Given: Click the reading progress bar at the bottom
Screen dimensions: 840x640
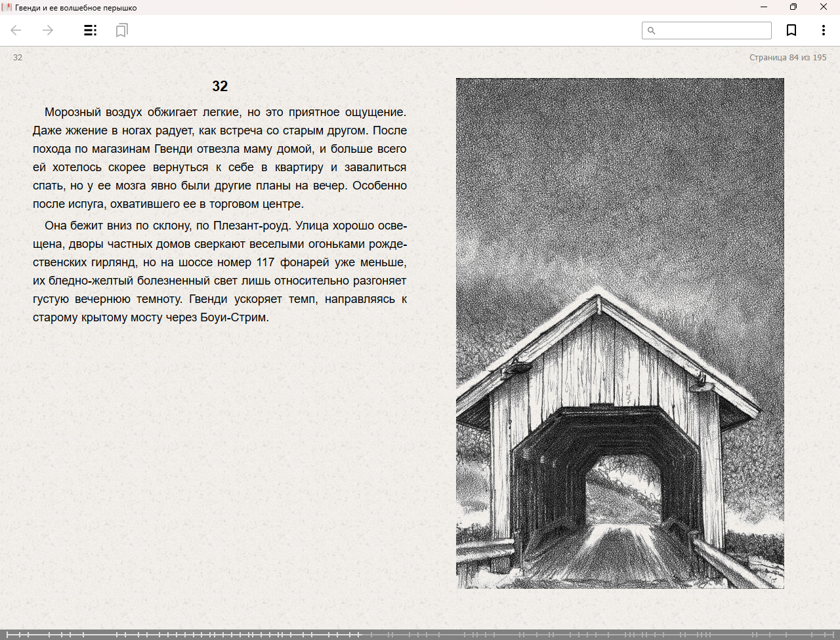Looking at the screenshot, I should point(420,635).
